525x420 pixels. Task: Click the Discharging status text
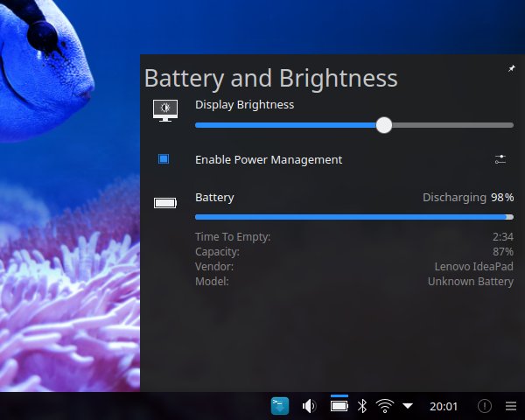point(454,198)
